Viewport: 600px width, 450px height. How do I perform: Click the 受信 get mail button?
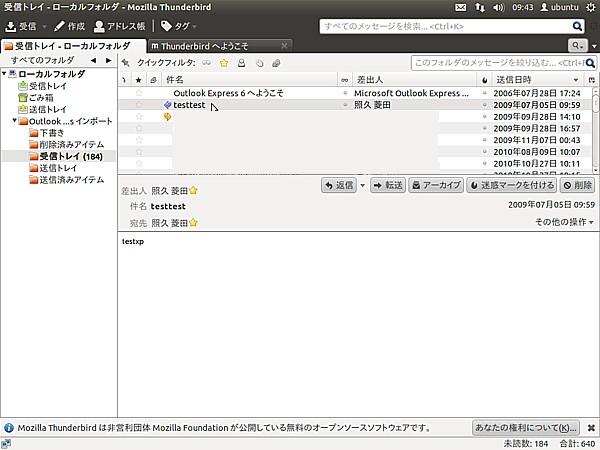click(21, 26)
